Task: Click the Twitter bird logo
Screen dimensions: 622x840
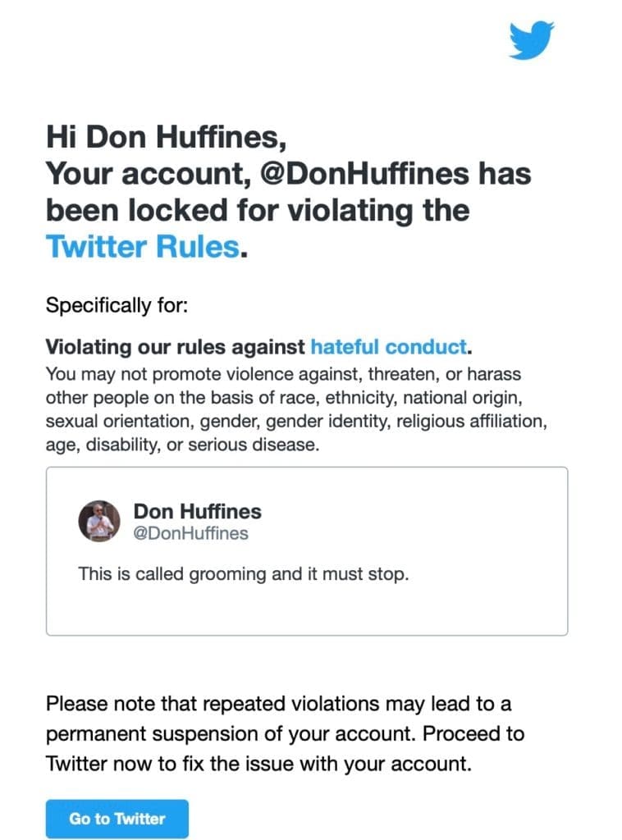Action: tap(532, 40)
